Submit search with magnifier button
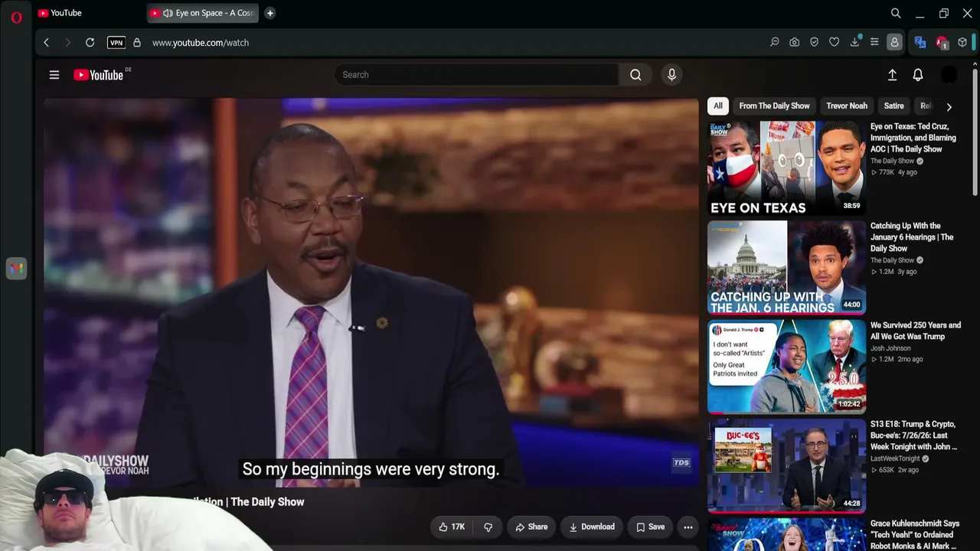 (x=635, y=75)
